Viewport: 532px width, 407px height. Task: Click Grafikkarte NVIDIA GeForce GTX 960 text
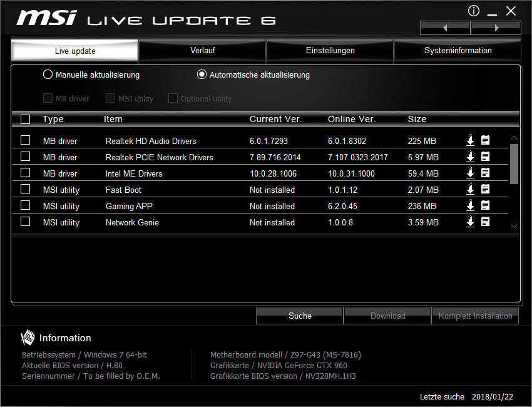279,365
